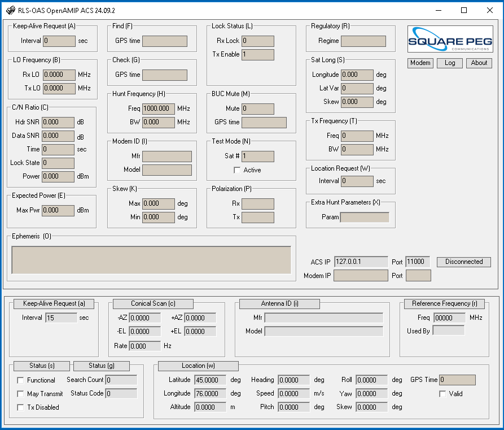The image size is (504, 430).
Task: Click the Disconnected connection button
Action: pos(464,262)
